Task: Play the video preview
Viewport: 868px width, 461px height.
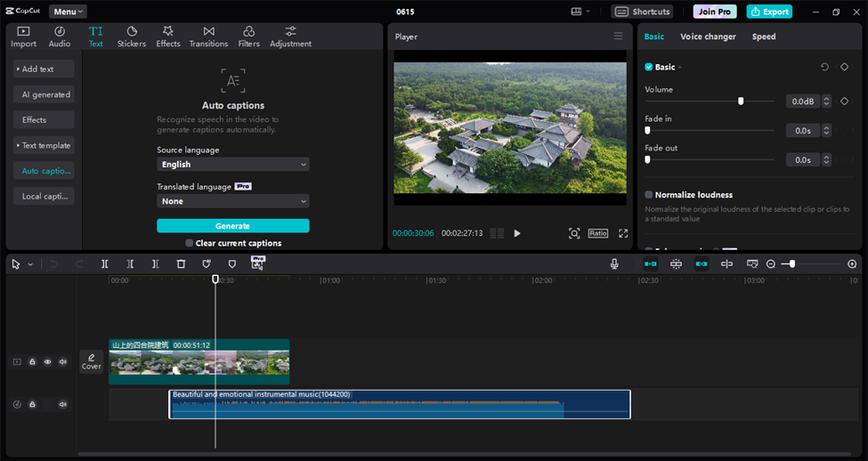Action: (517, 233)
